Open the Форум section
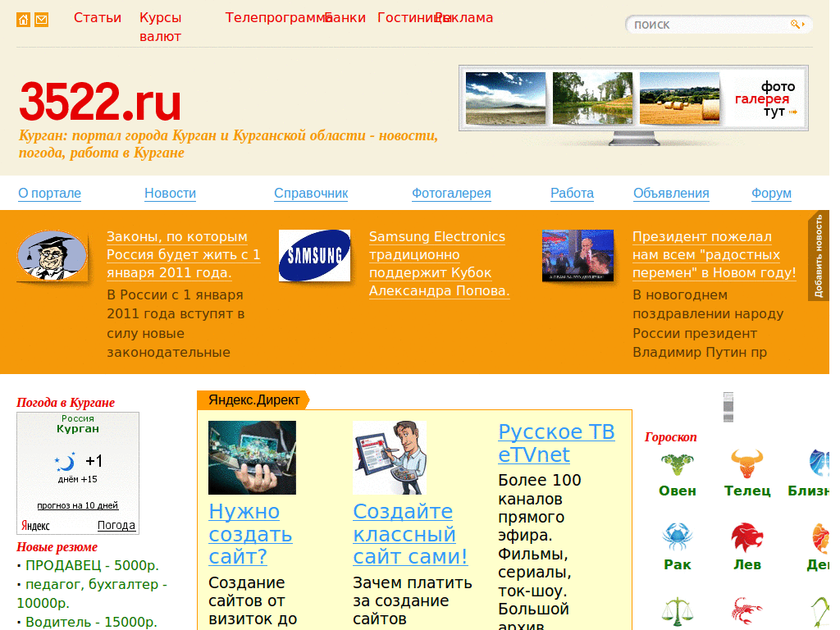The image size is (840, 630). click(771, 194)
